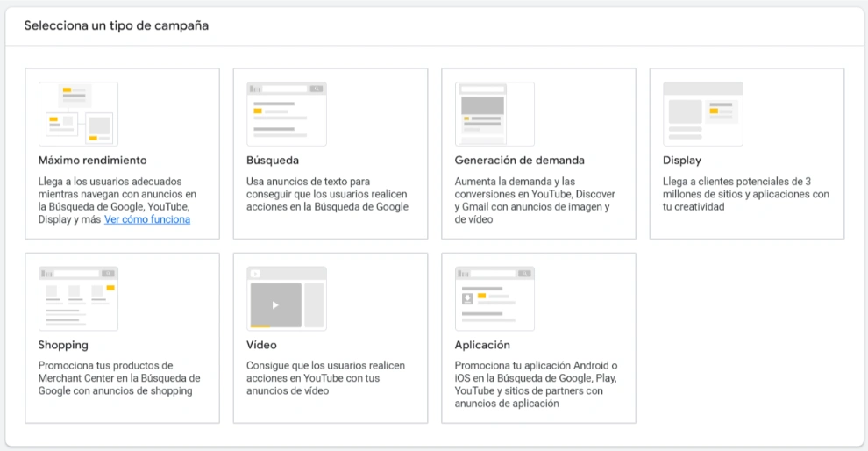Click Display description about 3 millones de sitios
The height and width of the screenshot is (451, 868).
(x=745, y=194)
